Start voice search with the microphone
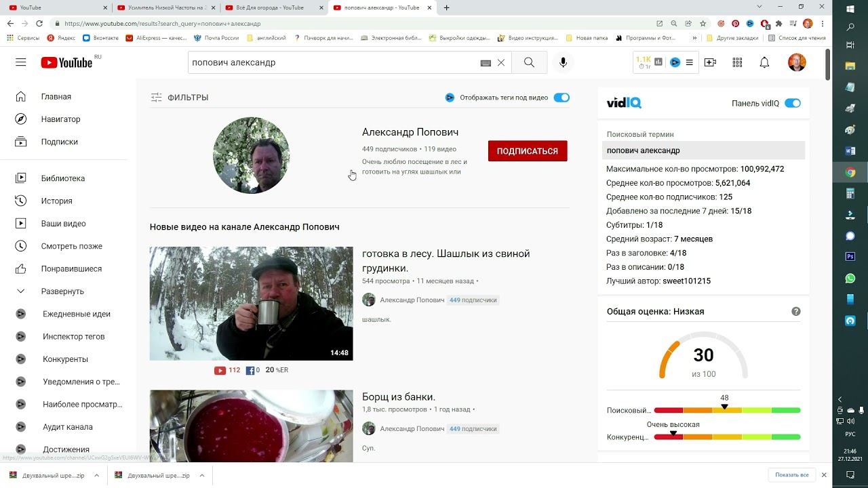The image size is (868, 488). [x=563, y=62]
